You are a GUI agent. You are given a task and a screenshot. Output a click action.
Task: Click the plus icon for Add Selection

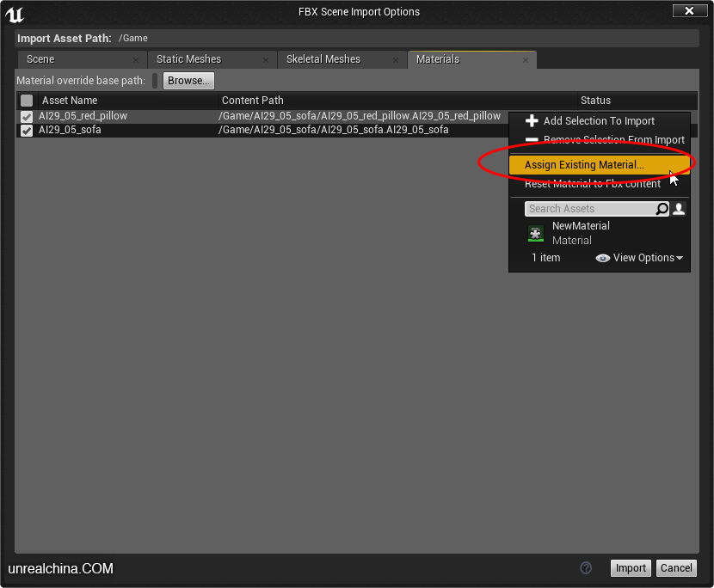click(x=532, y=121)
